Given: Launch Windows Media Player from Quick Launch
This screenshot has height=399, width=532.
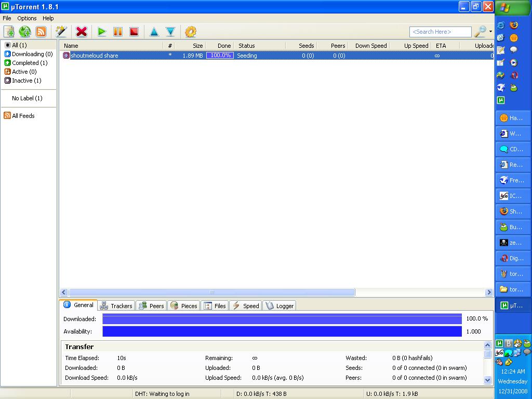Looking at the screenshot, I should pos(514,62).
